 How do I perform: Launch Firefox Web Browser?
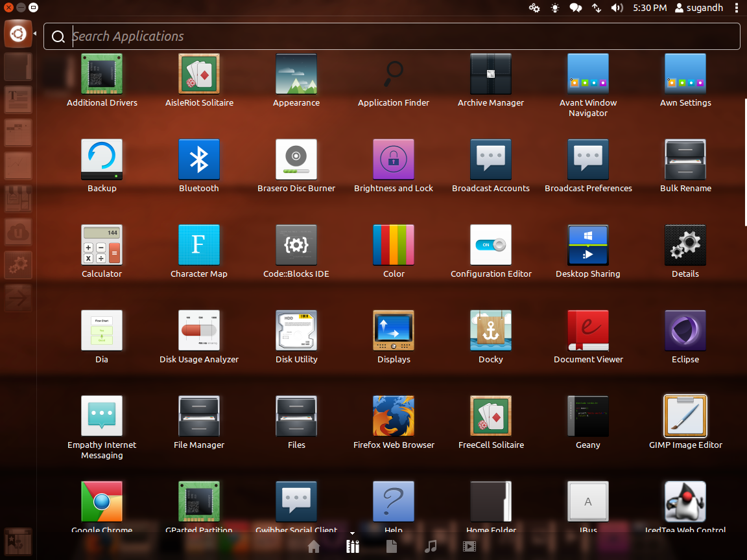tap(394, 416)
